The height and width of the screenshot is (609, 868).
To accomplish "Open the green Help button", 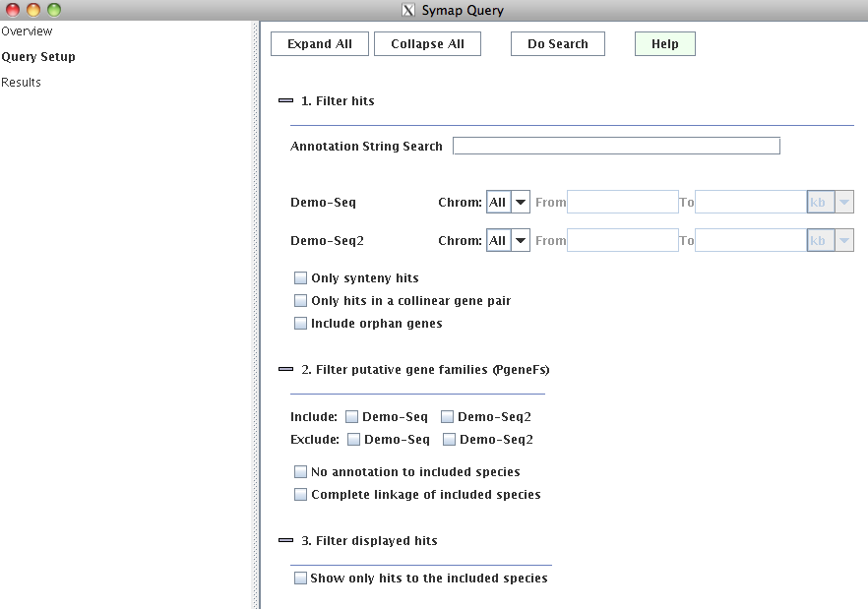I will point(665,43).
